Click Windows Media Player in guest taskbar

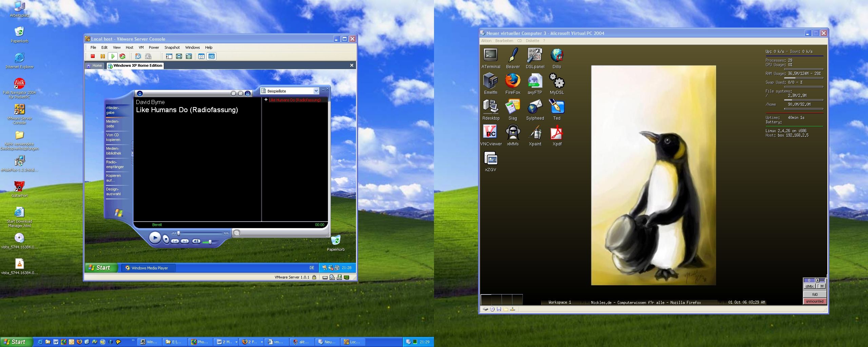[x=149, y=268]
